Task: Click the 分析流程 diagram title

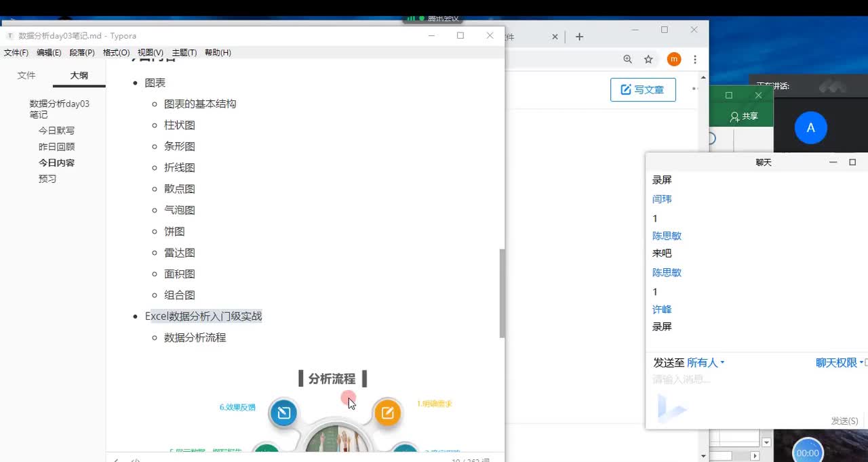Action: click(332, 379)
